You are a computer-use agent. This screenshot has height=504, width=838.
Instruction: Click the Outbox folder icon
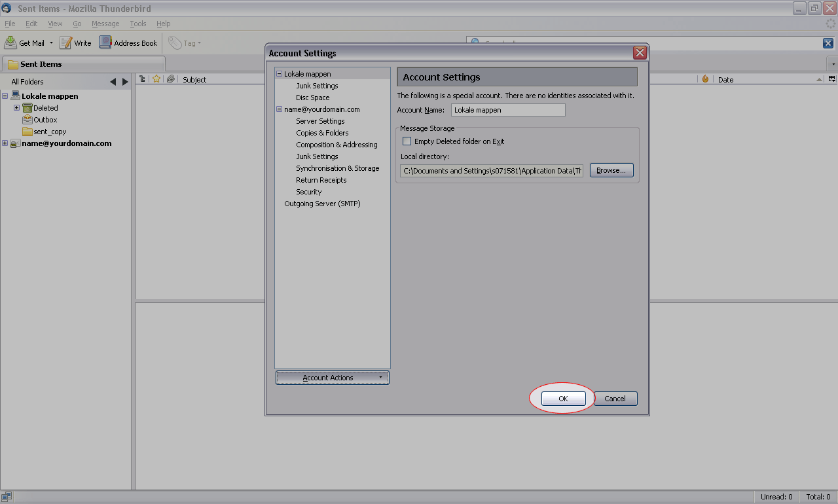(27, 120)
